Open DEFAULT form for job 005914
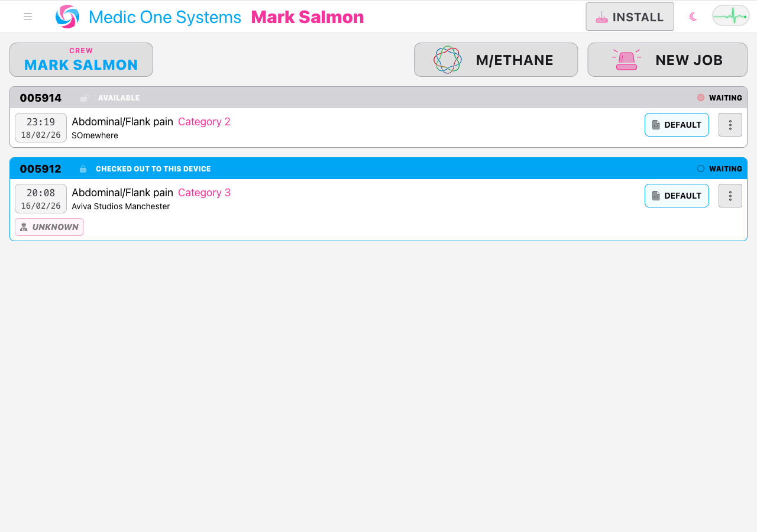Screen dimensions: 757x532 point(677,125)
